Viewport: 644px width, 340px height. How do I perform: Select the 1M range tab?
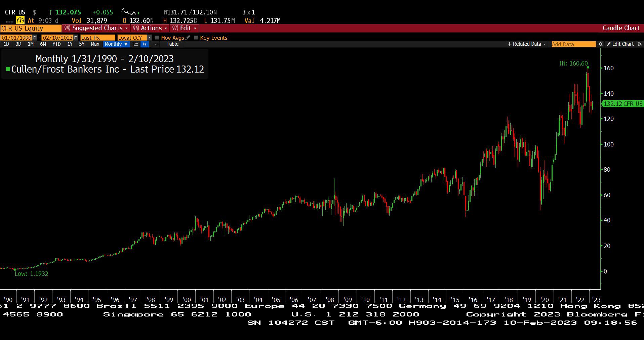(x=31, y=44)
